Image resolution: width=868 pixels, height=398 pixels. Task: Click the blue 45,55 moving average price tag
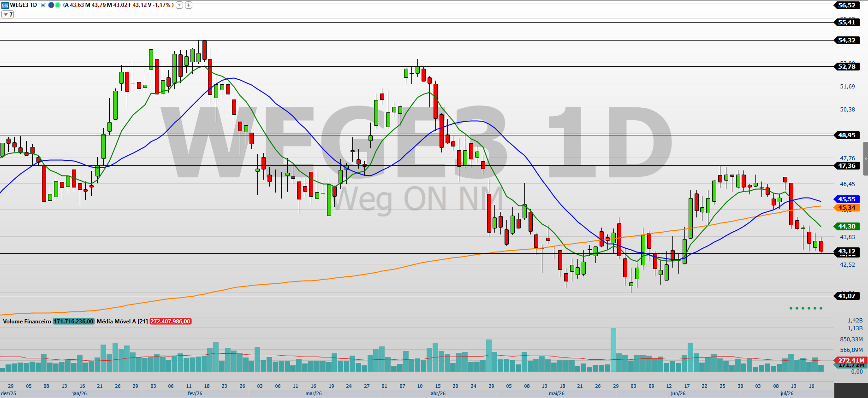[x=847, y=199]
